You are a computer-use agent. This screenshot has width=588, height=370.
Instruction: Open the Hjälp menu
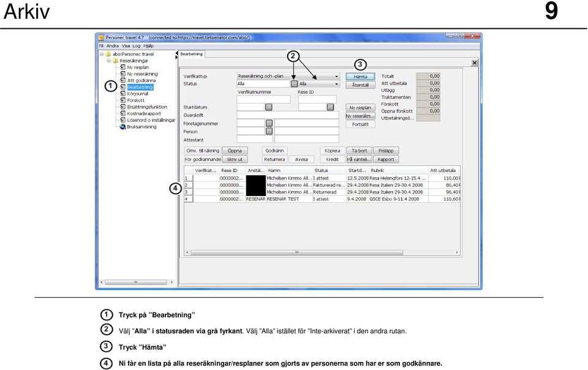(x=148, y=46)
